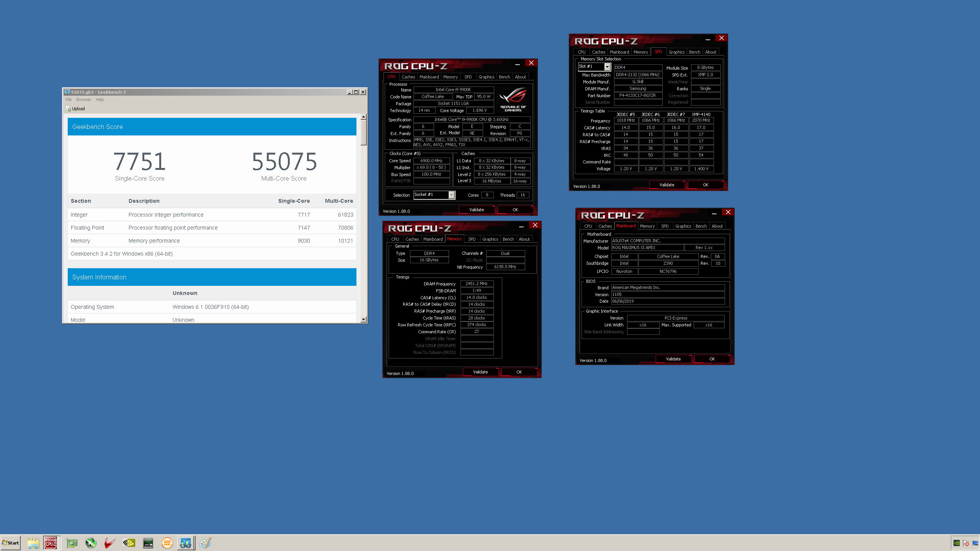
Task: Open the Slot #1 memory slot dropdown
Action: pyautogui.click(x=607, y=67)
